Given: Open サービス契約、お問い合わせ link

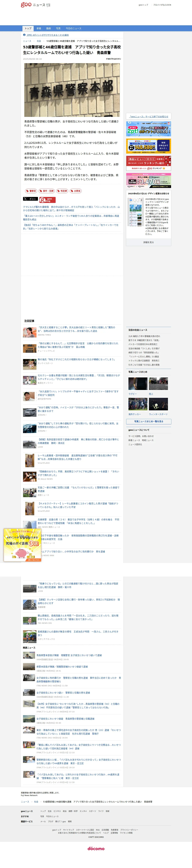Looking at the screenshot, I should coord(141,436).
